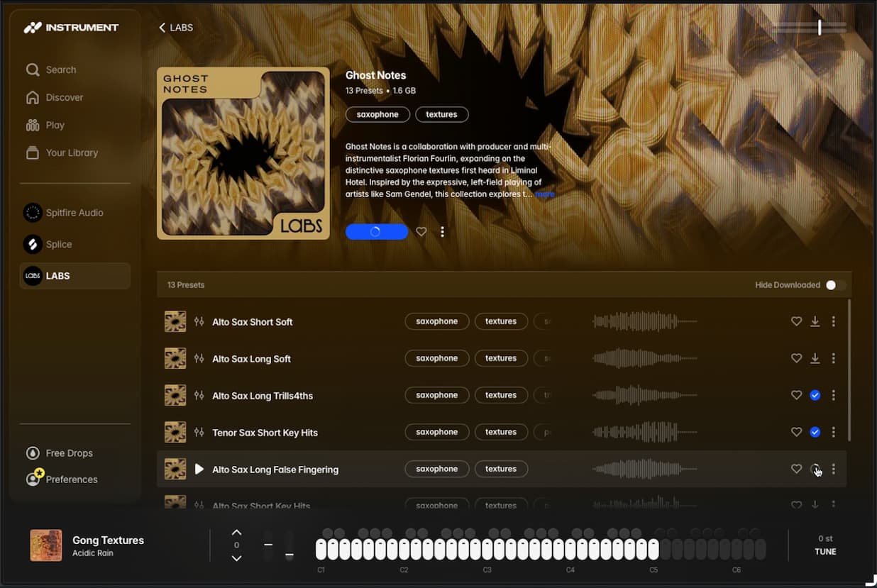Viewport: 877px width, 588px height.
Task: Open Discover in the sidebar
Action: (55, 97)
